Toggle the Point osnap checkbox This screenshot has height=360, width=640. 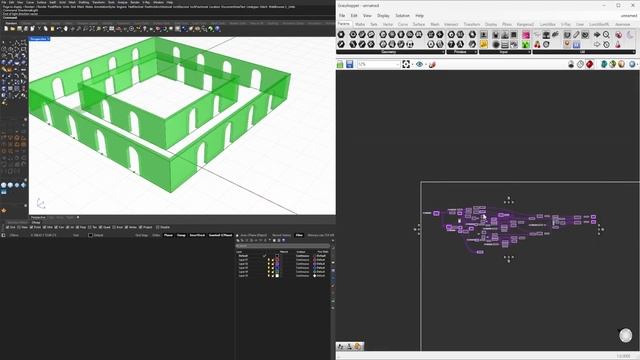[32, 227]
